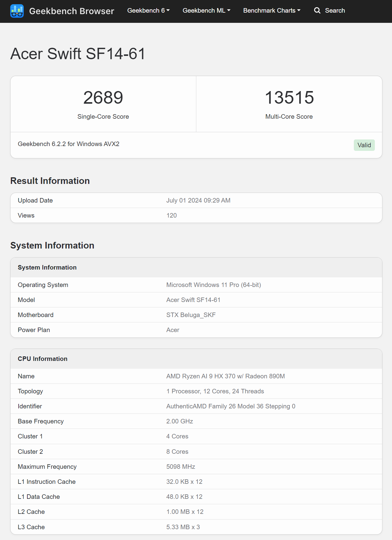Click the Topology label
Viewport: 392px width, 540px height.
tap(30, 391)
